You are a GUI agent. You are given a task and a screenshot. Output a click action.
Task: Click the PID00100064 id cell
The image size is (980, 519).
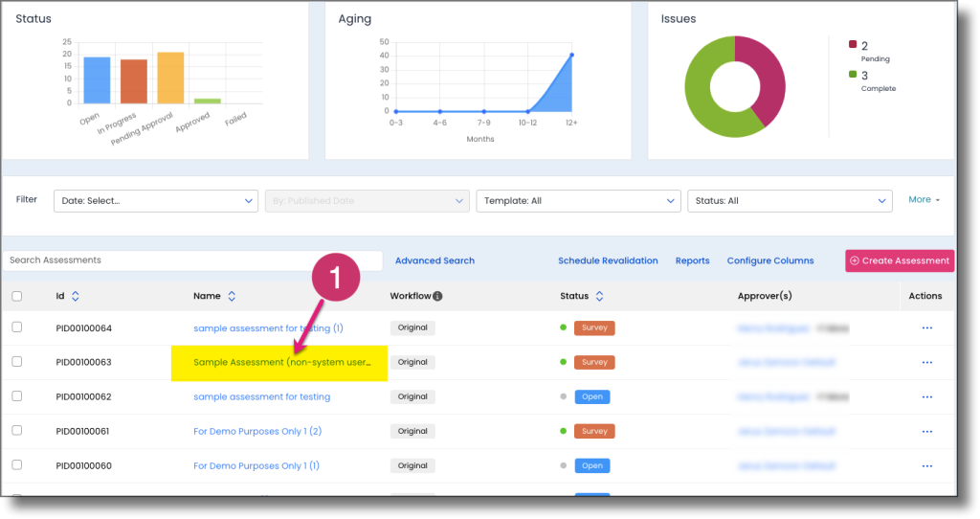(84, 328)
